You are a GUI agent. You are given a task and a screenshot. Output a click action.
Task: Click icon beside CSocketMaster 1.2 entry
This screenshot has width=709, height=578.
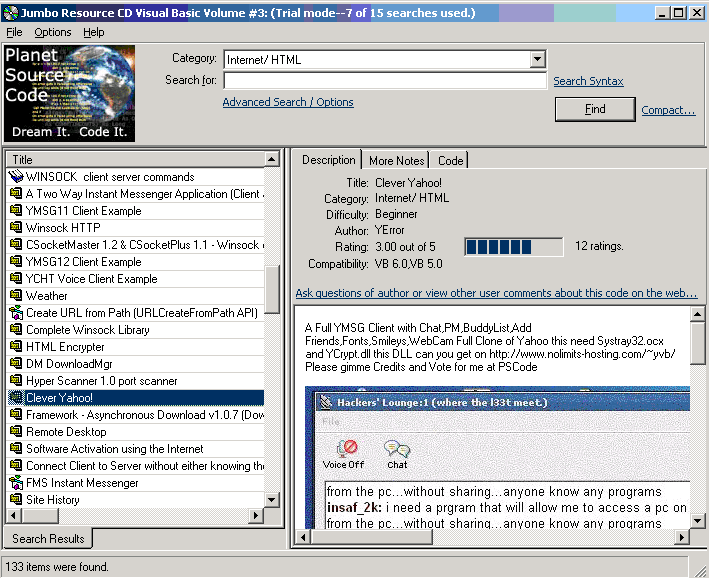(16, 244)
